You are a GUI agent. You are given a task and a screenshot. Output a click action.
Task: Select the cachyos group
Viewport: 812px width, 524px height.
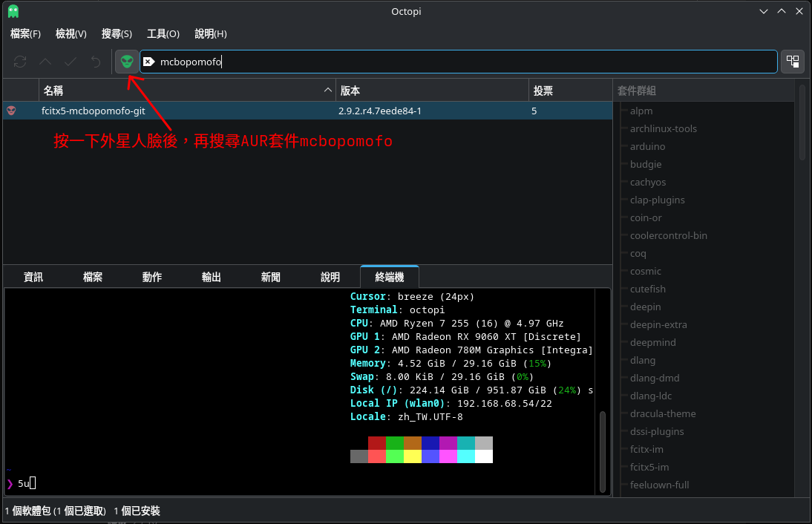[648, 183]
